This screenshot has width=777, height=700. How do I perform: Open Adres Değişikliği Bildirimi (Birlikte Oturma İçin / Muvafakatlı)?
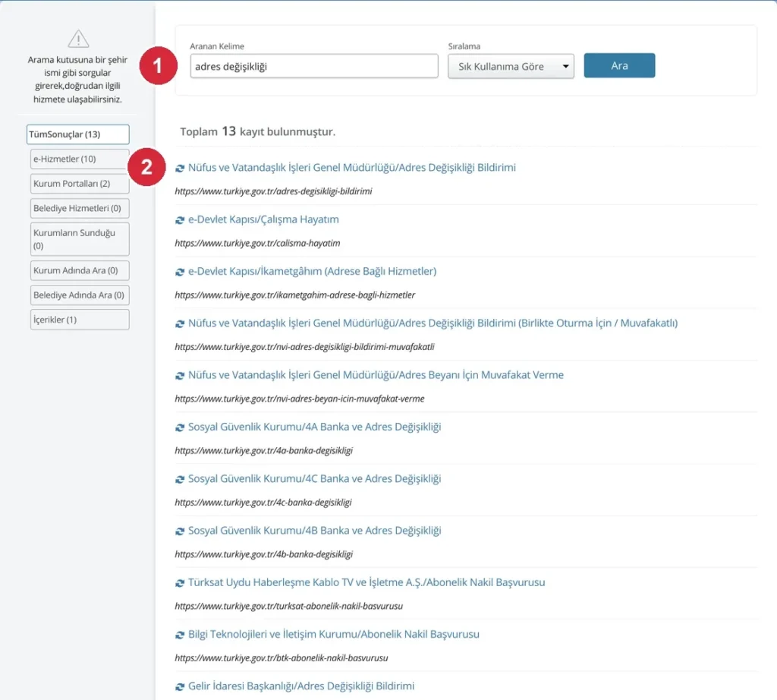point(433,323)
